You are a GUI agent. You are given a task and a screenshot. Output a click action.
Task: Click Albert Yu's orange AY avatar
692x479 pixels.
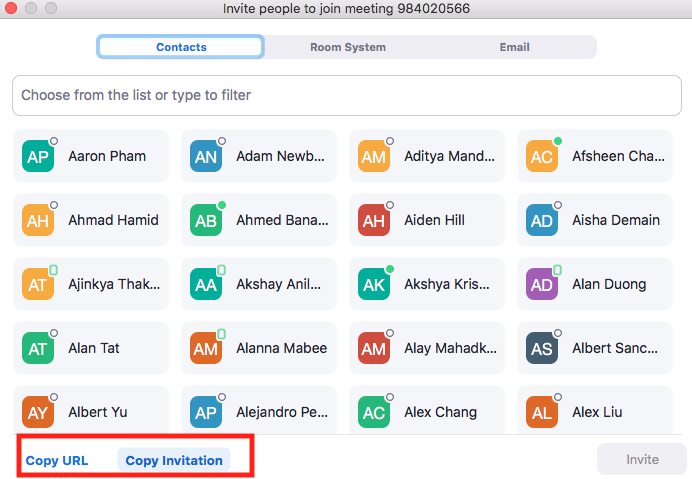(37, 413)
